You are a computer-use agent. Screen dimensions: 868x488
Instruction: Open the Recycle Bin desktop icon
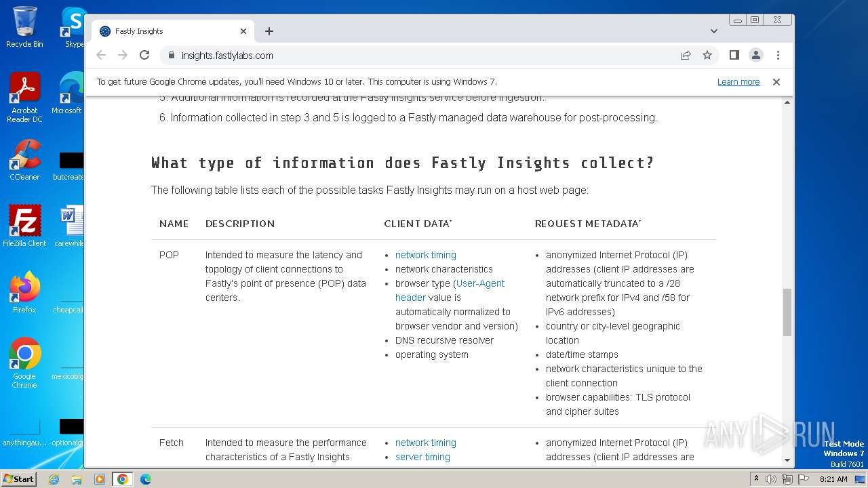pyautogui.click(x=24, y=28)
